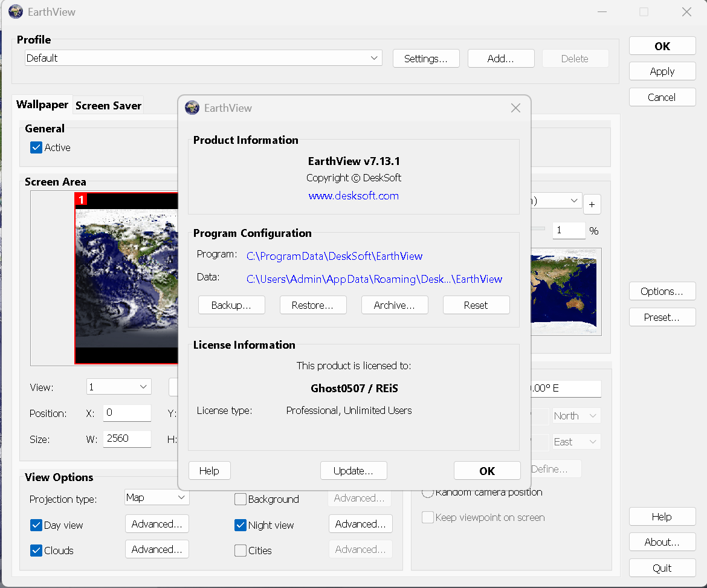Close the EarthView about dialog

click(x=515, y=108)
